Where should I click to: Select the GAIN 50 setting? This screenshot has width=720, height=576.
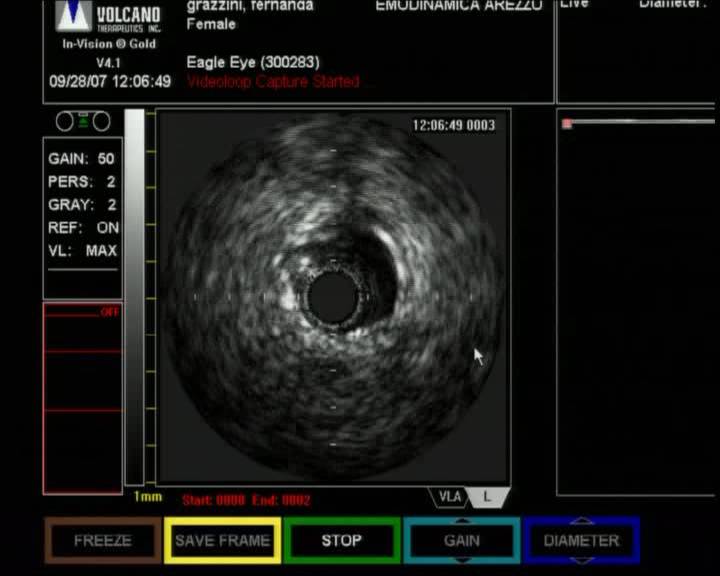click(82, 159)
